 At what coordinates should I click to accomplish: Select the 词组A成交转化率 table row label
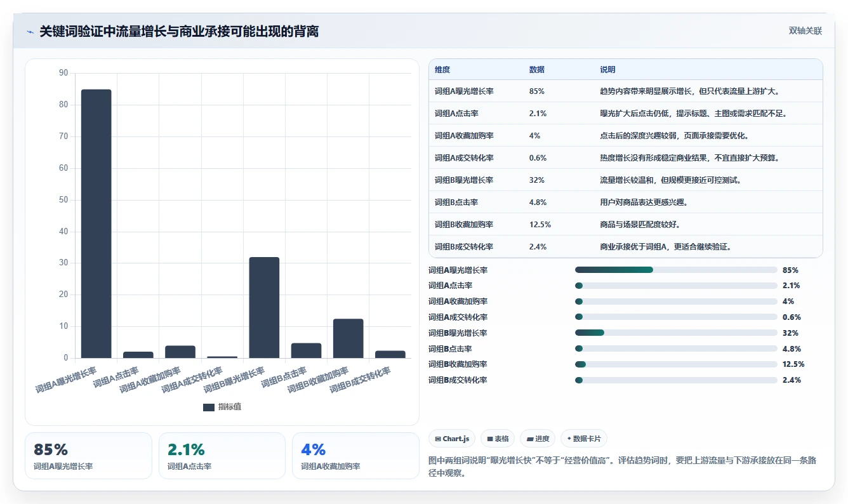click(464, 158)
